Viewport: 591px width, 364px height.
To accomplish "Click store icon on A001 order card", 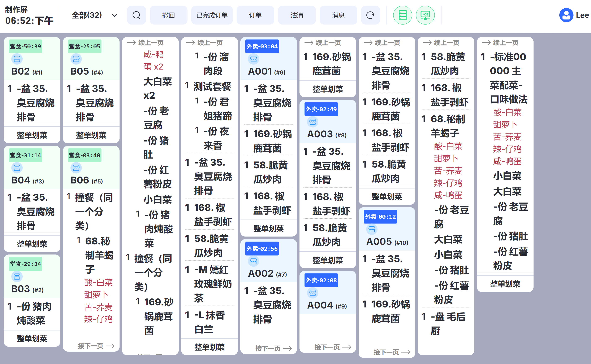I will point(253,59).
